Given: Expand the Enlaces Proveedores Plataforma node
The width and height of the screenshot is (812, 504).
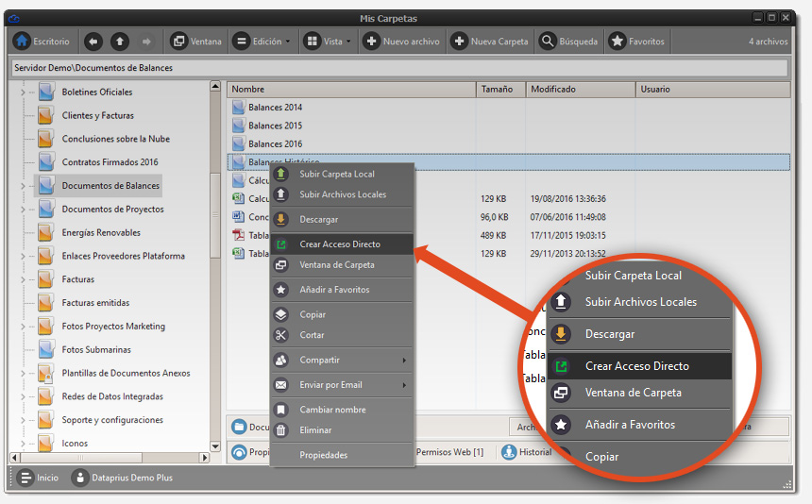Looking at the screenshot, I should pos(23,256).
